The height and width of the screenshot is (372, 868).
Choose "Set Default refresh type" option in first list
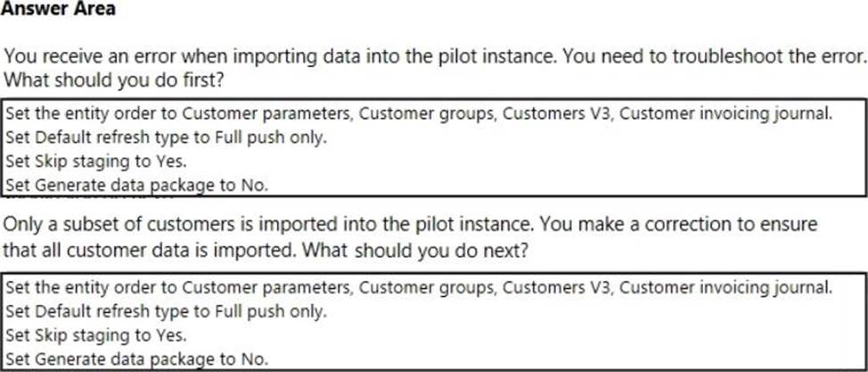[167, 137]
